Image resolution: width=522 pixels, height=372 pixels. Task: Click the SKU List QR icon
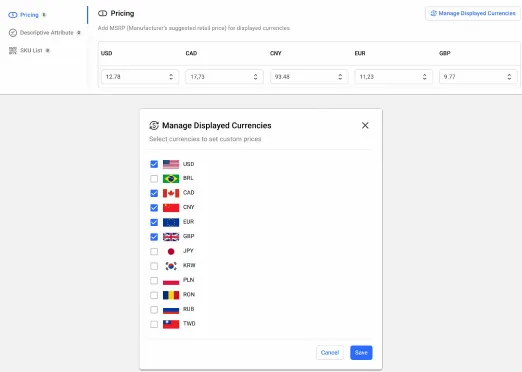pyautogui.click(x=13, y=51)
